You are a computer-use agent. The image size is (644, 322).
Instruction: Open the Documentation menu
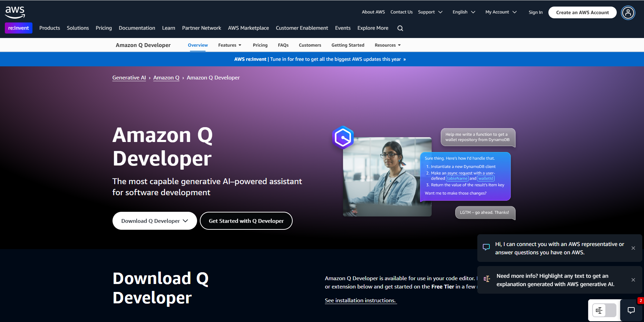(x=137, y=28)
